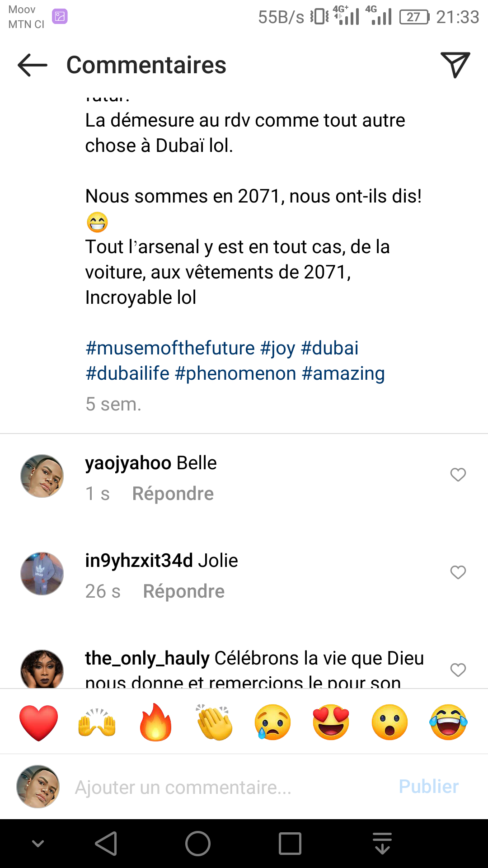488x868 pixels.
Task: Tap the back arrow in Commentaires header
Action: (x=33, y=65)
